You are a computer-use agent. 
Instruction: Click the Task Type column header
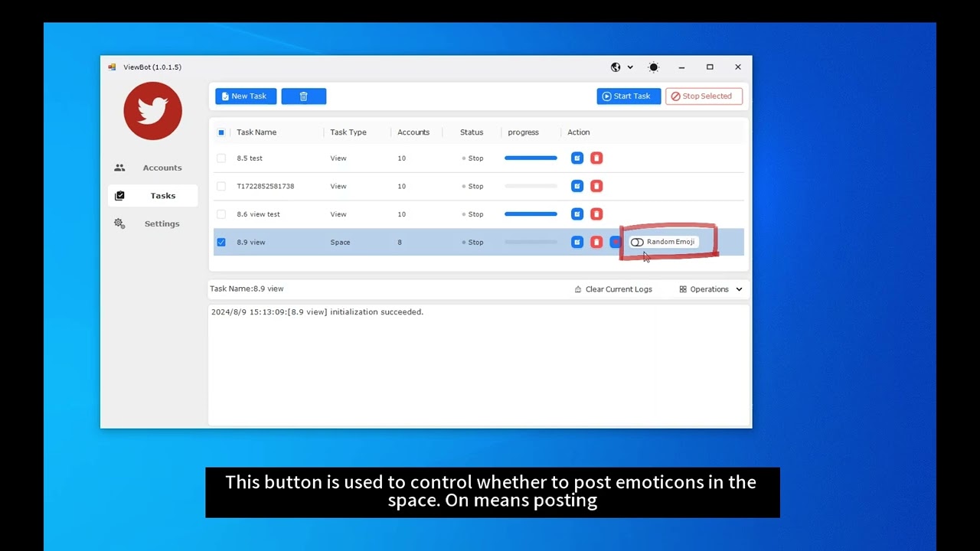coord(348,132)
